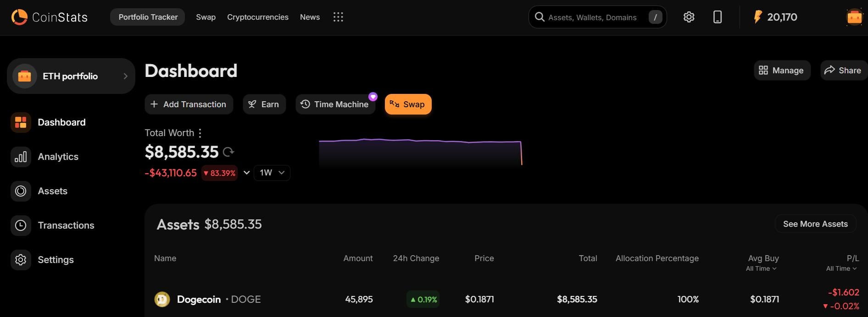Click the lightning bolt sparks icon
Viewport: 868px width, 317px height.
click(x=757, y=17)
